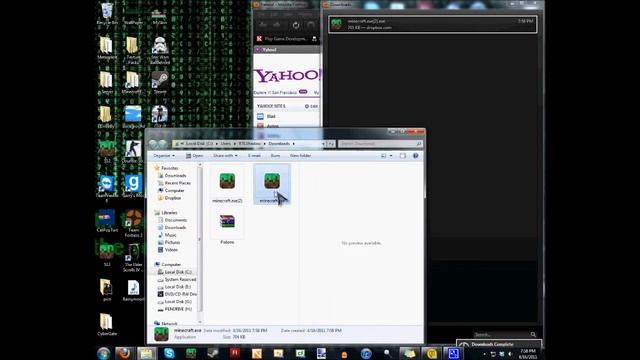Open the Backgrounds image icon on desktop

[x=133, y=117]
